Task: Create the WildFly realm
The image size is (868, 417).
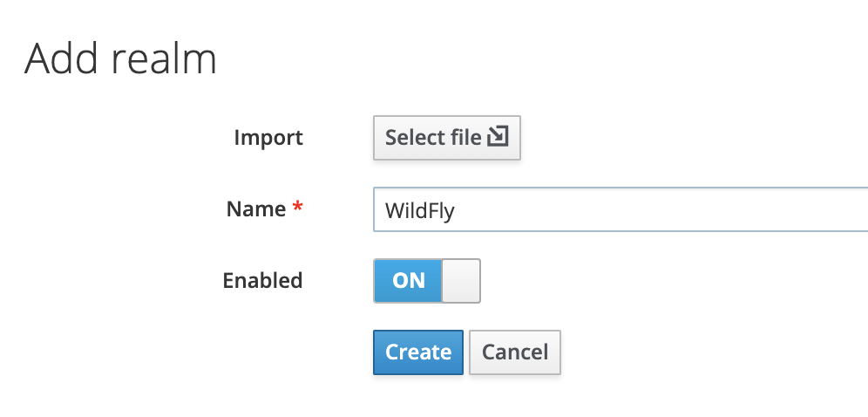Action: pyautogui.click(x=418, y=352)
